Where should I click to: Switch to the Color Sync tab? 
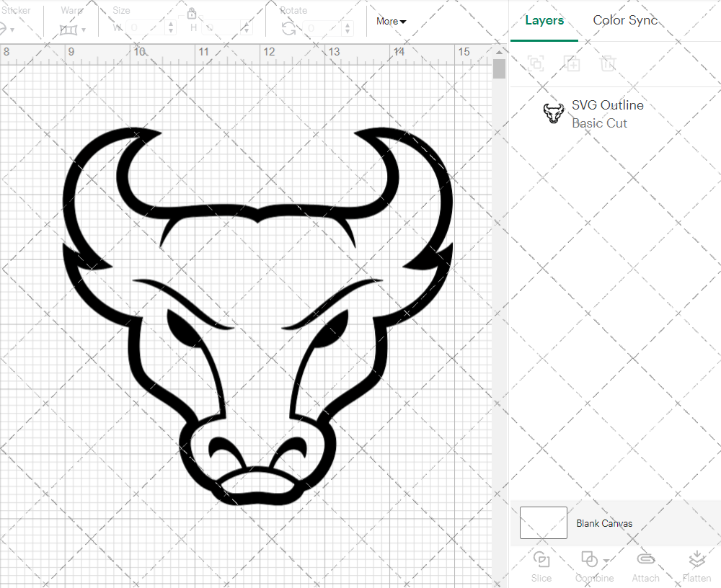click(x=624, y=20)
